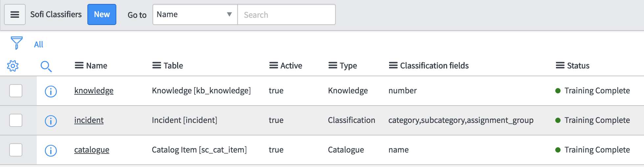This screenshot has height=167, width=644.
Task: Preview the catalogue record info icon
Action: point(51,151)
